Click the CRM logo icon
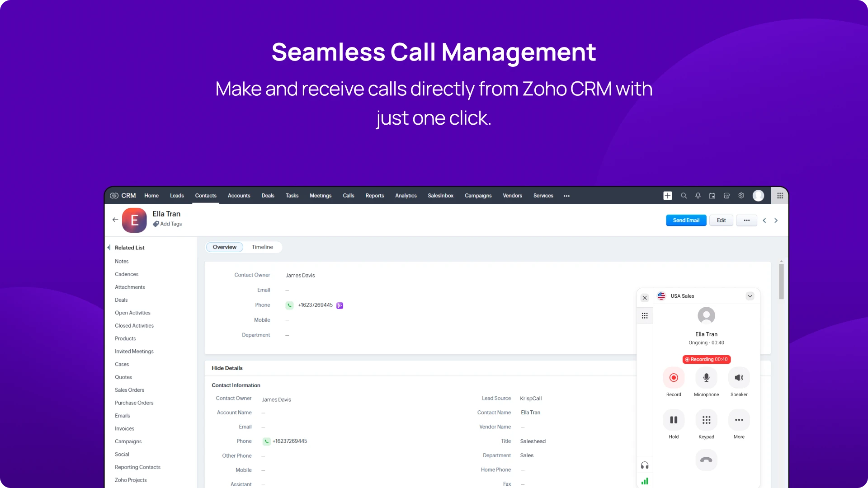 [x=114, y=196]
